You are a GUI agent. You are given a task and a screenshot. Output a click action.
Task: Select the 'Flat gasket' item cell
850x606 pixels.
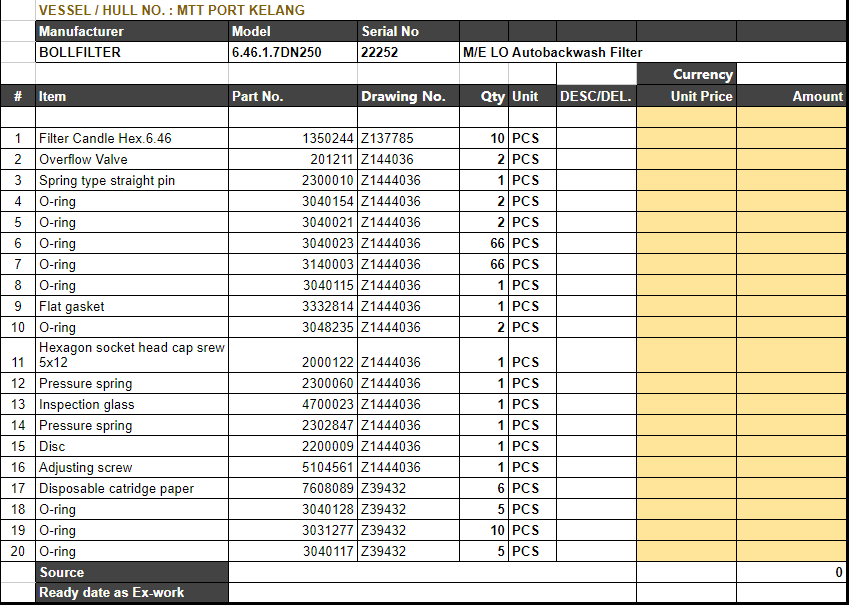tap(132, 306)
